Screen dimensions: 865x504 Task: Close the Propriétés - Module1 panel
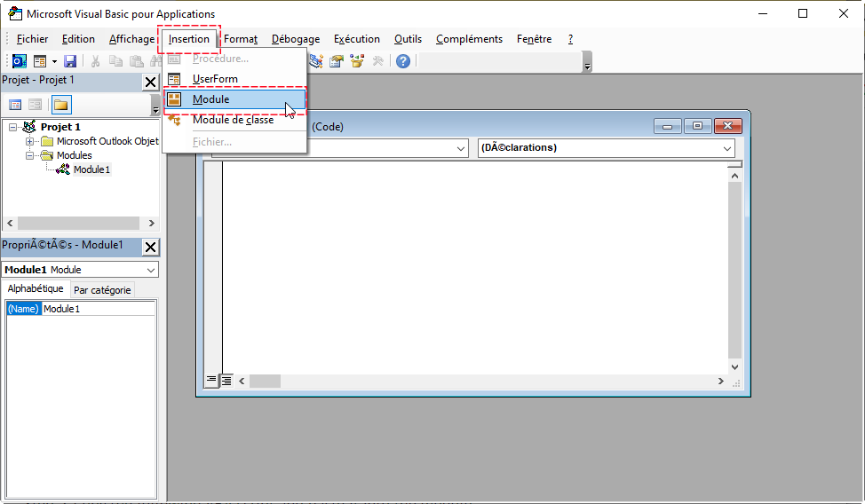pos(150,247)
